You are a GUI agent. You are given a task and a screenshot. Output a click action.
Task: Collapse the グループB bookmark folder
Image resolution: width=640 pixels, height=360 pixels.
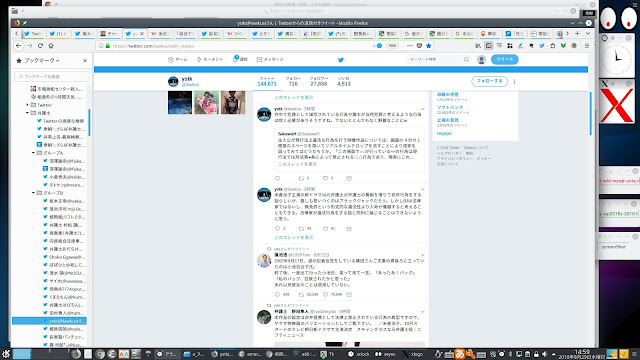(x=33, y=193)
